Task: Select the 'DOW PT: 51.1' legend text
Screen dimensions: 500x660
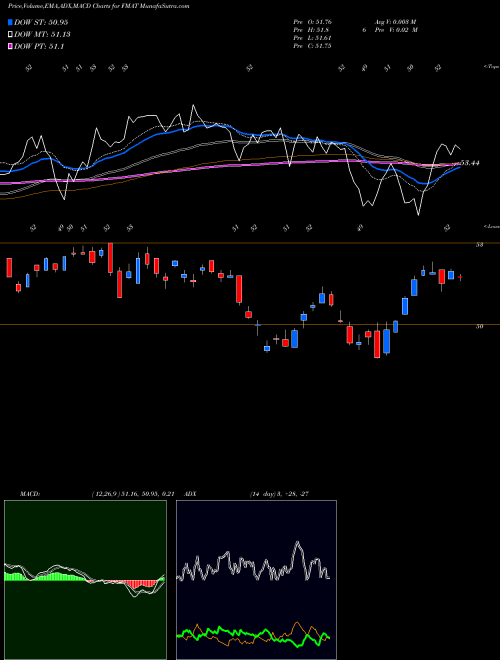Action: (x=39, y=46)
